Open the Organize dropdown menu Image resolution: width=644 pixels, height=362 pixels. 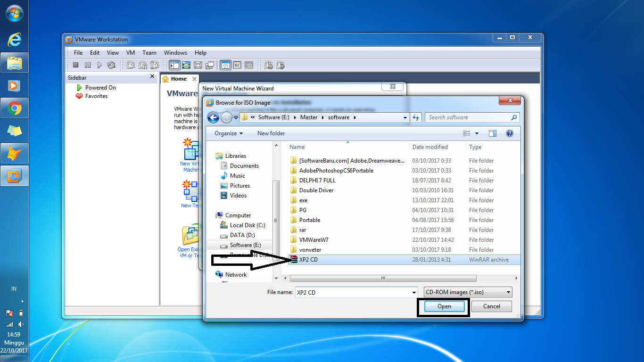point(229,133)
